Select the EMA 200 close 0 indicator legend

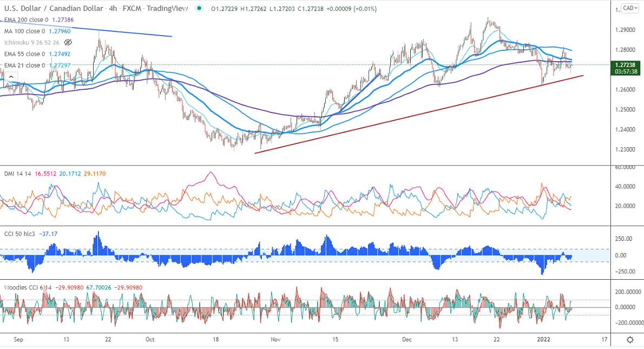point(27,19)
